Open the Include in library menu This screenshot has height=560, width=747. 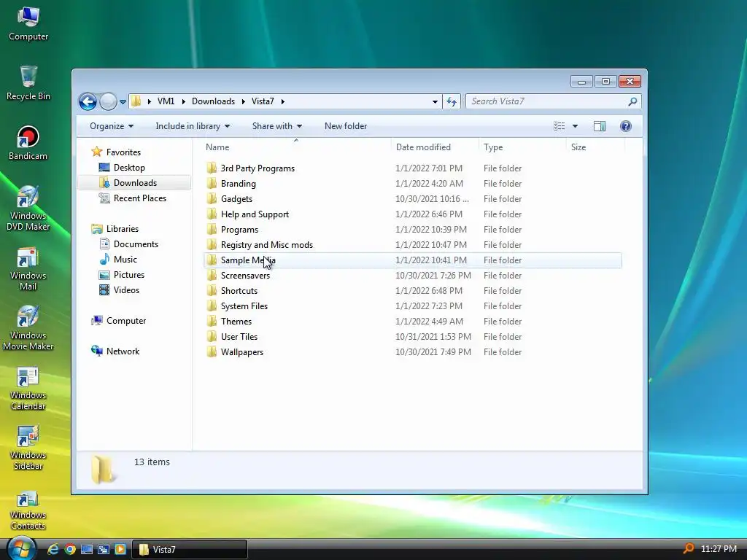tap(193, 126)
